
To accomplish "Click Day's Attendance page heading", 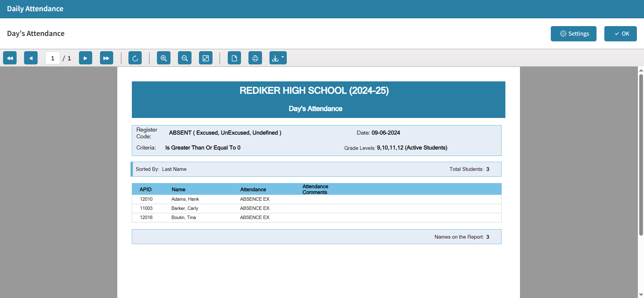I will (36, 34).
